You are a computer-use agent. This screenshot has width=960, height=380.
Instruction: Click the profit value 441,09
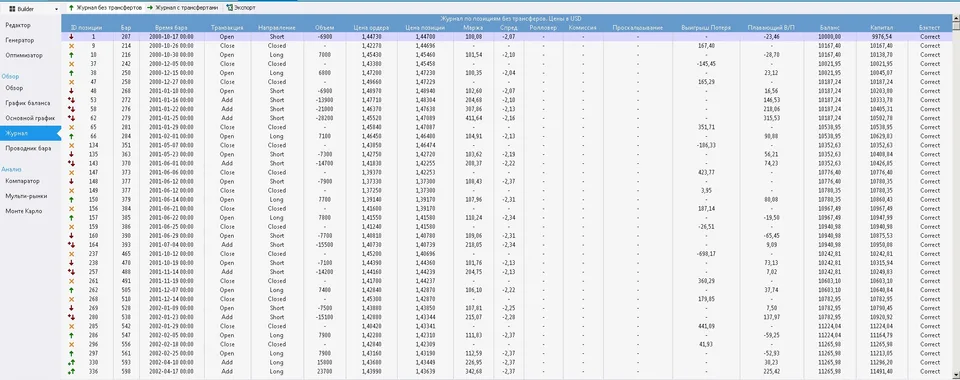[x=706, y=326]
